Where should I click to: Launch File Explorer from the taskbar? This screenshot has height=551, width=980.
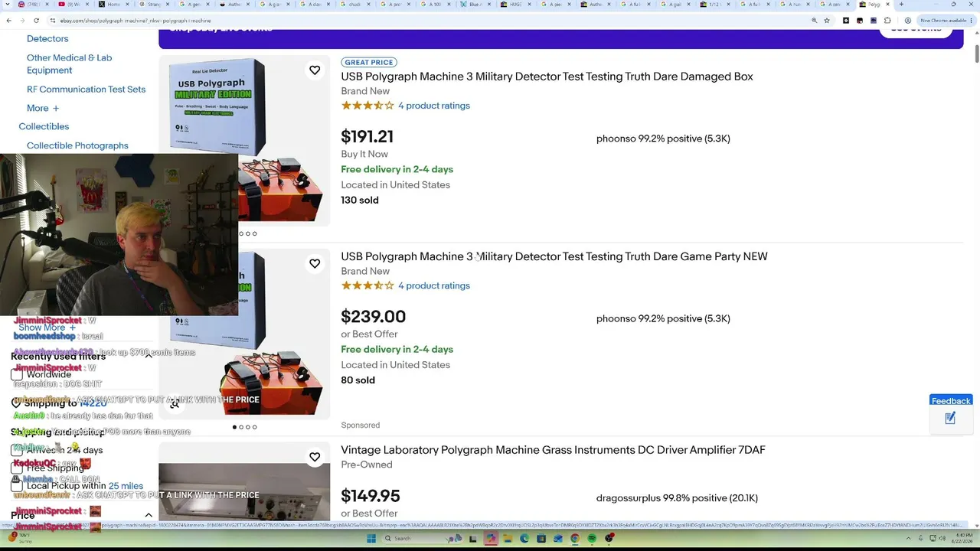click(508, 539)
